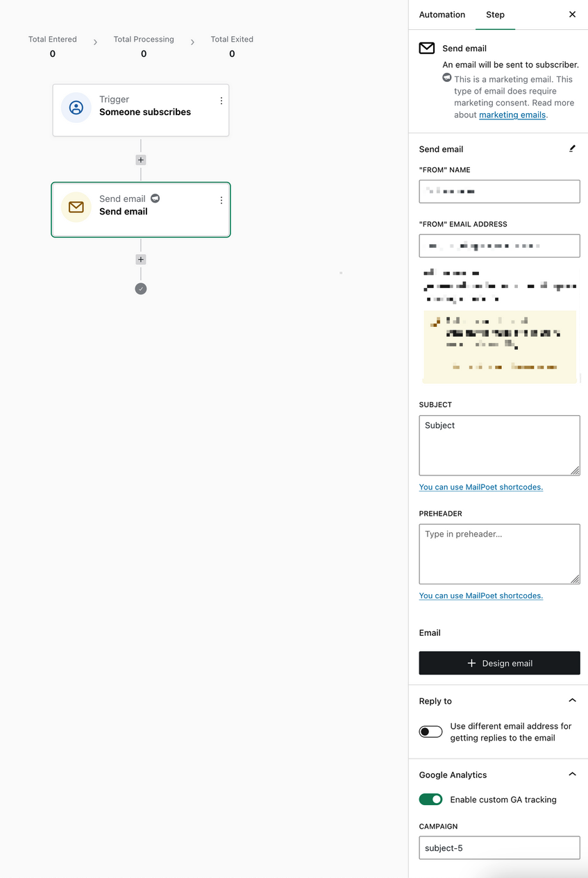588x878 pixels.
Task: Open the marketing emails link
Action: pos(512,115)
